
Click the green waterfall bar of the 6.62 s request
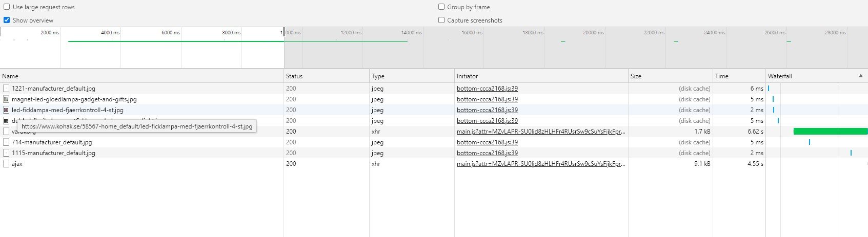(830, 132)
